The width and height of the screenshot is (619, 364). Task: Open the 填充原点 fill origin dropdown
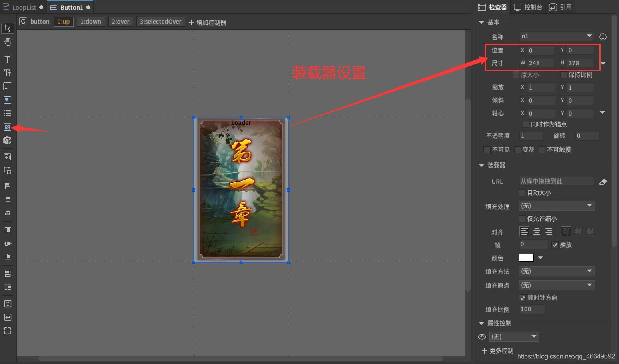(x=557, y=285)
